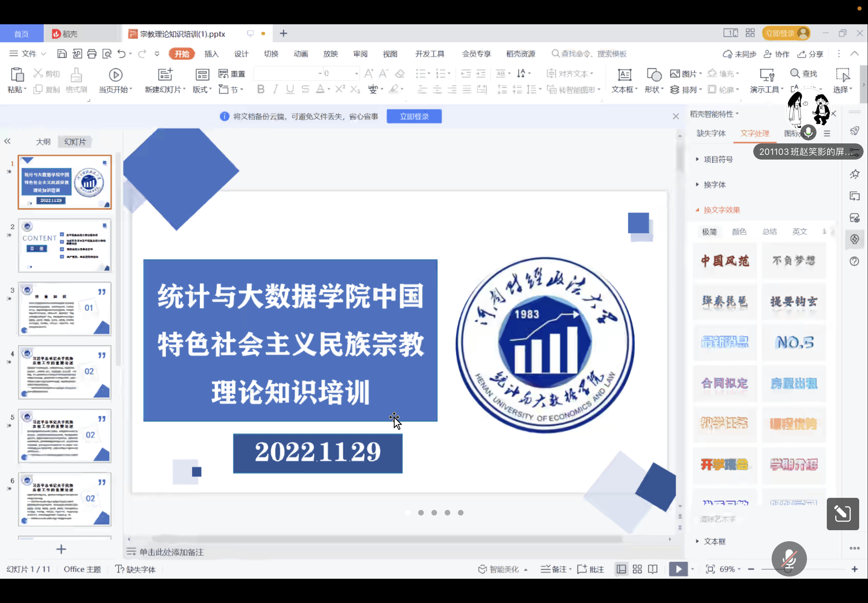
Task: Switch to the 缺失字体 panel tab
Action: (711, 133)
